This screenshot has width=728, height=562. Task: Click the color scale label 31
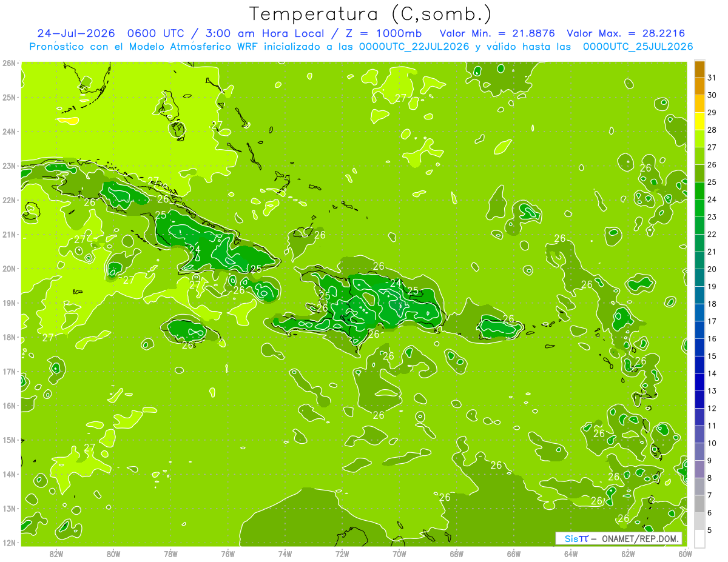[712, 78]
